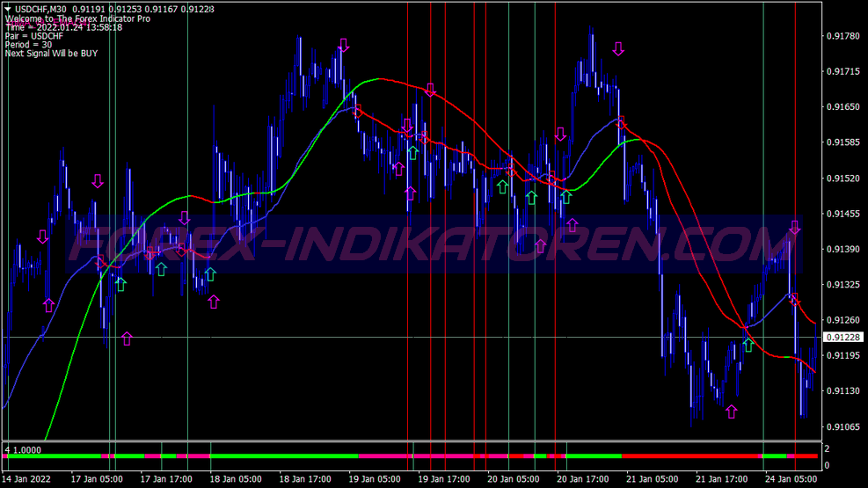Select the current price label 0.91228
The width and height of the screenshot is (868, 488).
844,338
